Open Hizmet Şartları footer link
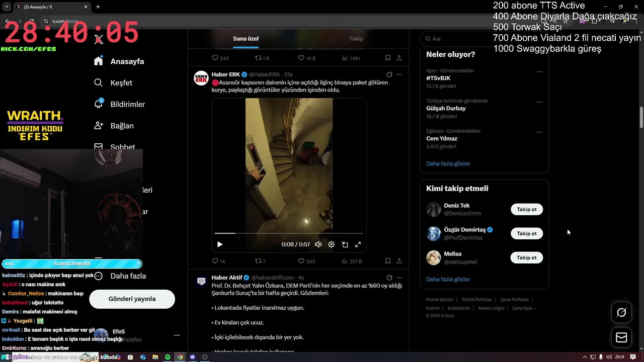Viewport: 644px width, 362px height. pyautogui.click(x=440, y=300)
